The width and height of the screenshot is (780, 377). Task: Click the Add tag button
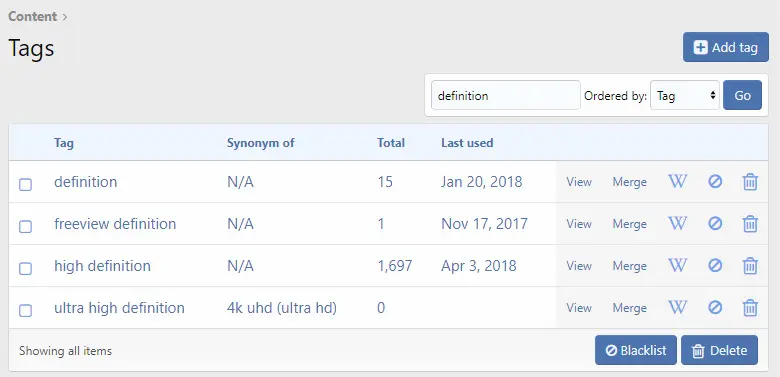pos(726,47)
